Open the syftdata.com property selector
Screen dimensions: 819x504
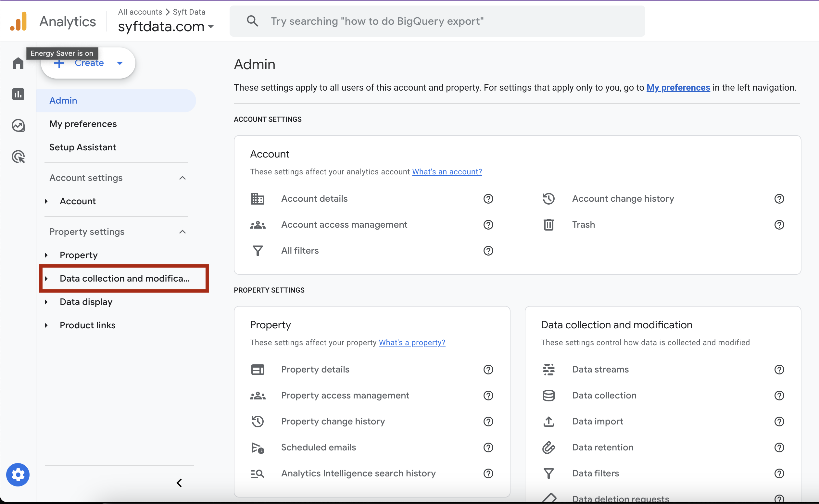[x=166, y=26]
